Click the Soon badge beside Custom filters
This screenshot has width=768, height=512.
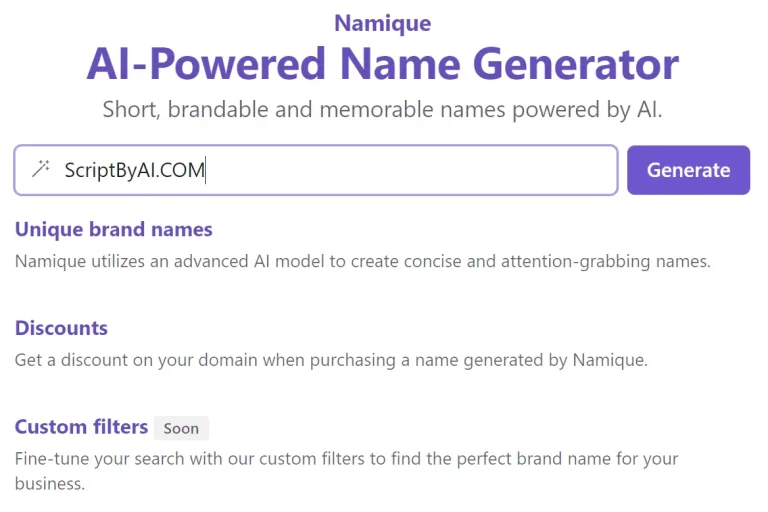pyautogui.click(x=181, y=428)
